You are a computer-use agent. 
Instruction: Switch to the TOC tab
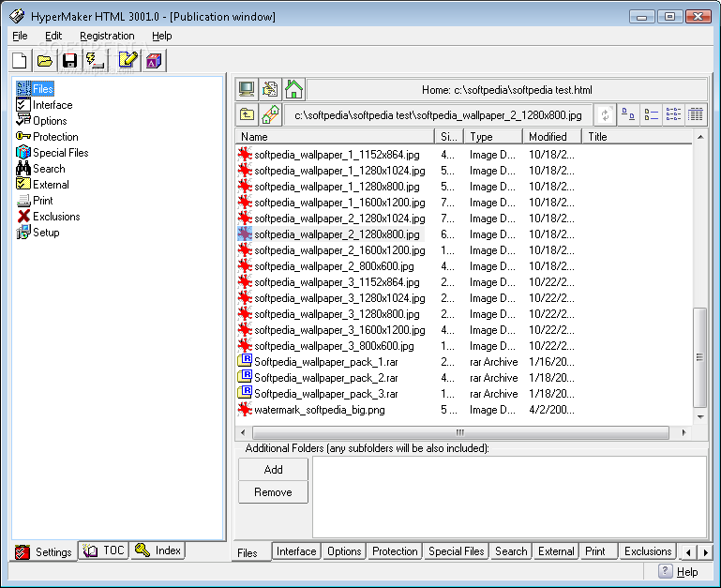(x=103, y=550)
